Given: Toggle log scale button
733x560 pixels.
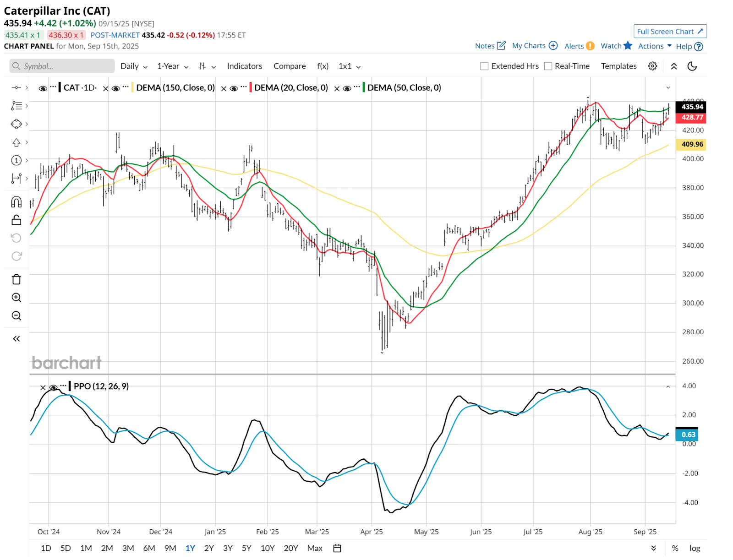Looking at the screenshot, I should [x=695, y=548].
